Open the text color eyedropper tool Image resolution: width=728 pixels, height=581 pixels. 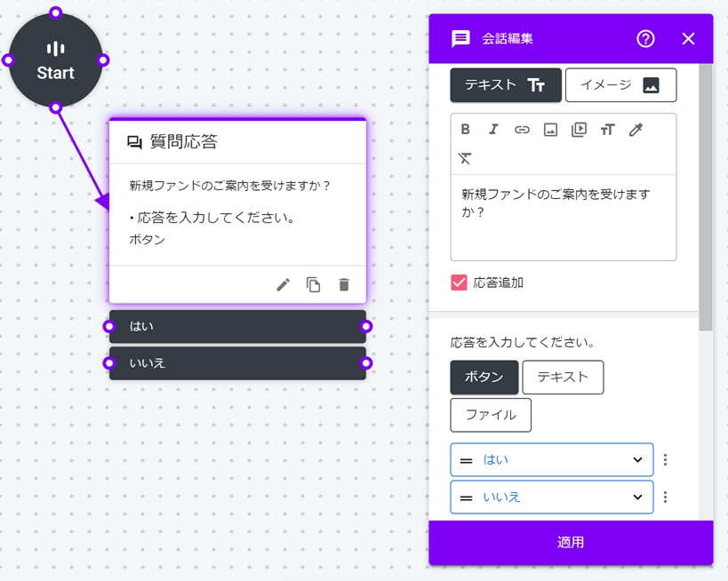[636, 130]
